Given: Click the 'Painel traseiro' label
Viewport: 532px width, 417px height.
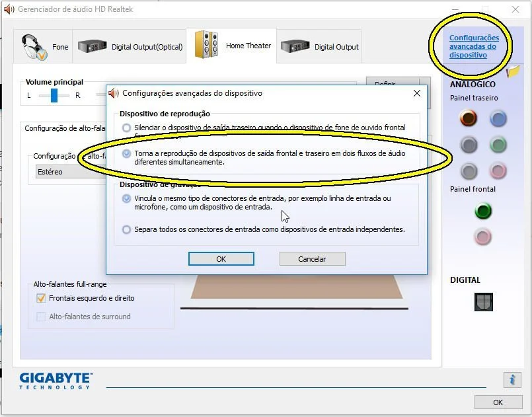Looking at the screenshot, I should [474, 98].
